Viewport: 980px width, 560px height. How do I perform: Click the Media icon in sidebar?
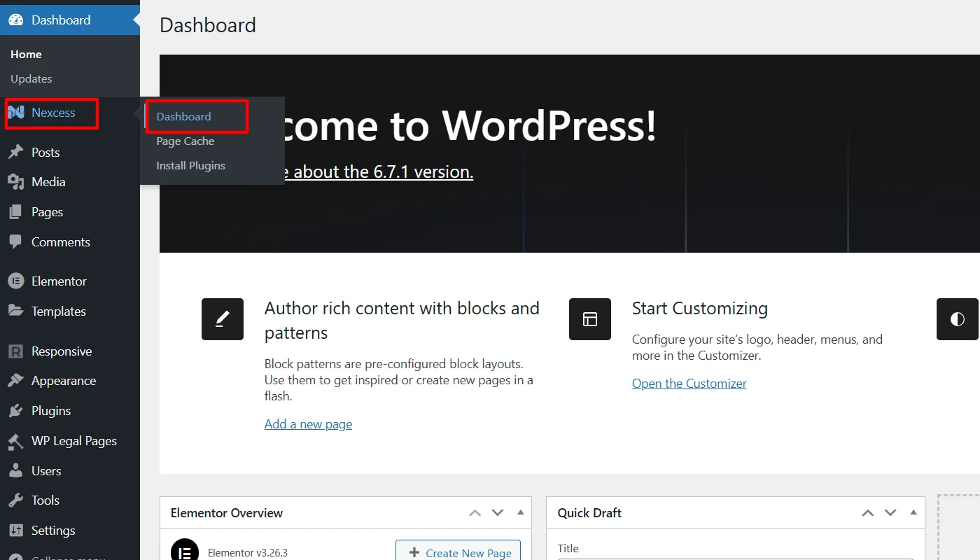[x=15, y=182]
